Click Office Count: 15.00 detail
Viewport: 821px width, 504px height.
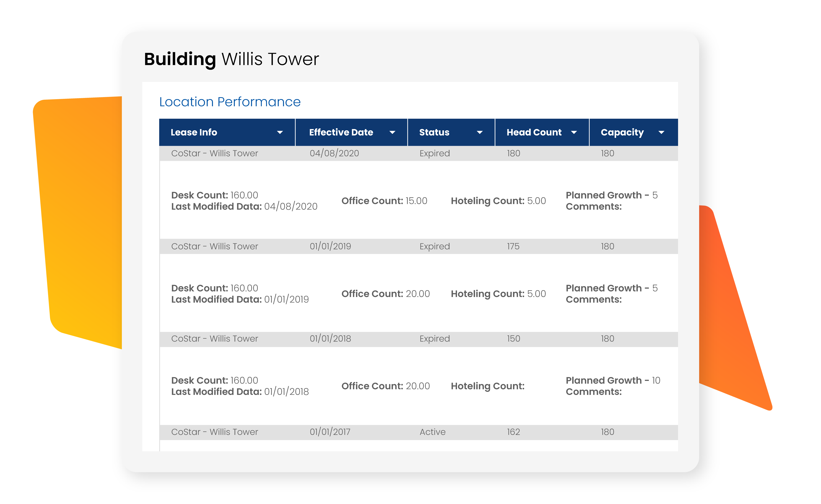click(384, 201)
